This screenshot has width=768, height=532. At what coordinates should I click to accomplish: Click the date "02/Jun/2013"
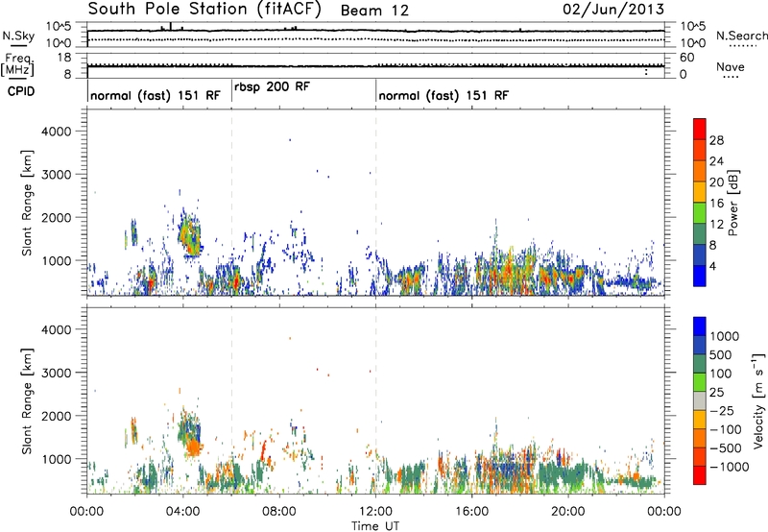pyautogui.click(x=613, y=10)
